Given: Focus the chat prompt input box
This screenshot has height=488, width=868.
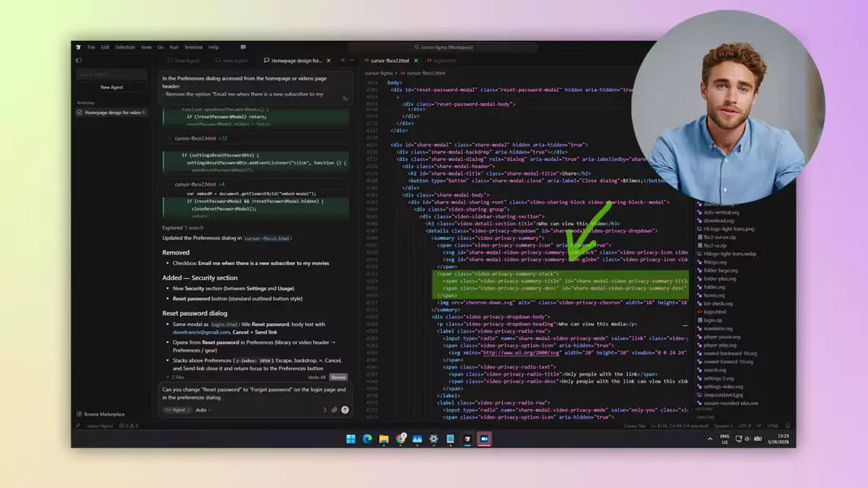Looking at the screenshot, I should 255,394.
